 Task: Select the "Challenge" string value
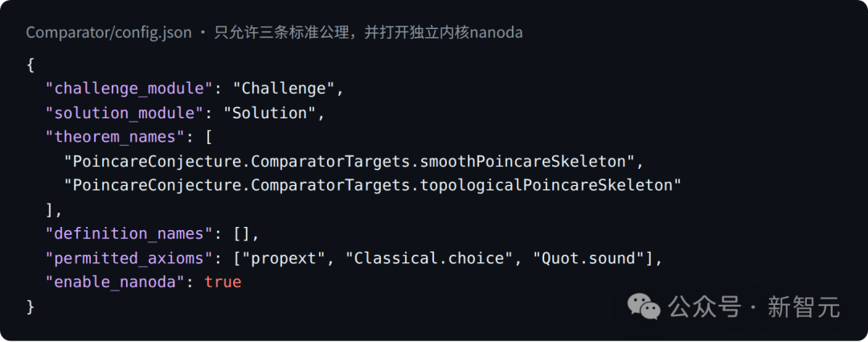[x=284, y=89]
